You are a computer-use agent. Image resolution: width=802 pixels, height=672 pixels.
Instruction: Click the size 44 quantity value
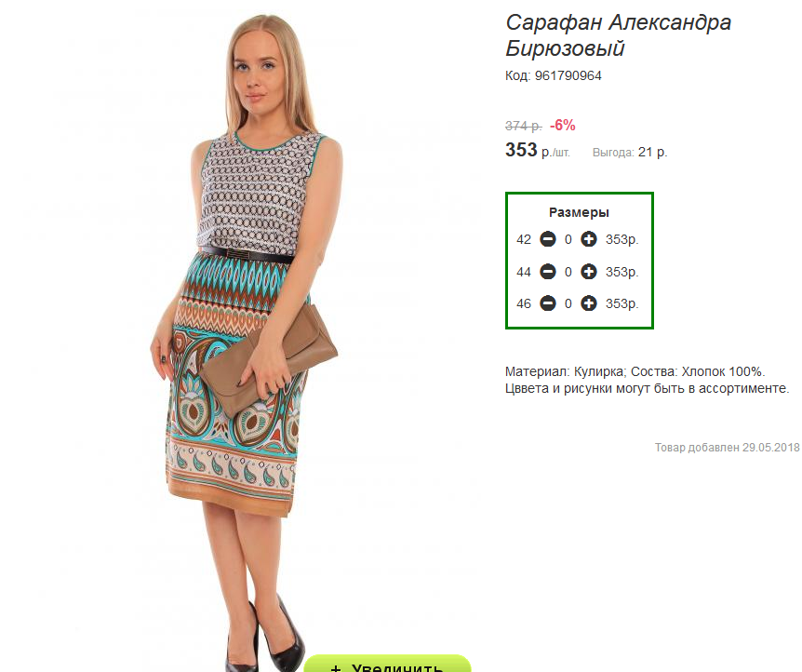tap(568, 273)
